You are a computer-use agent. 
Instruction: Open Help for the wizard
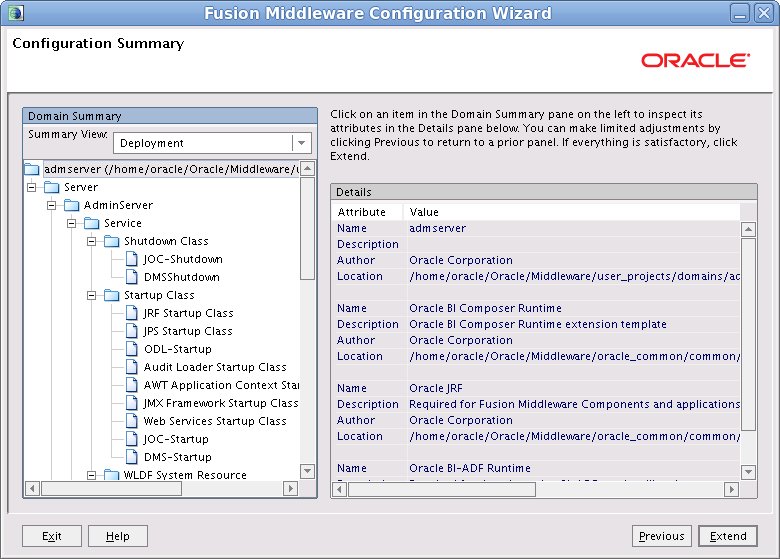(x=117, y=536)
